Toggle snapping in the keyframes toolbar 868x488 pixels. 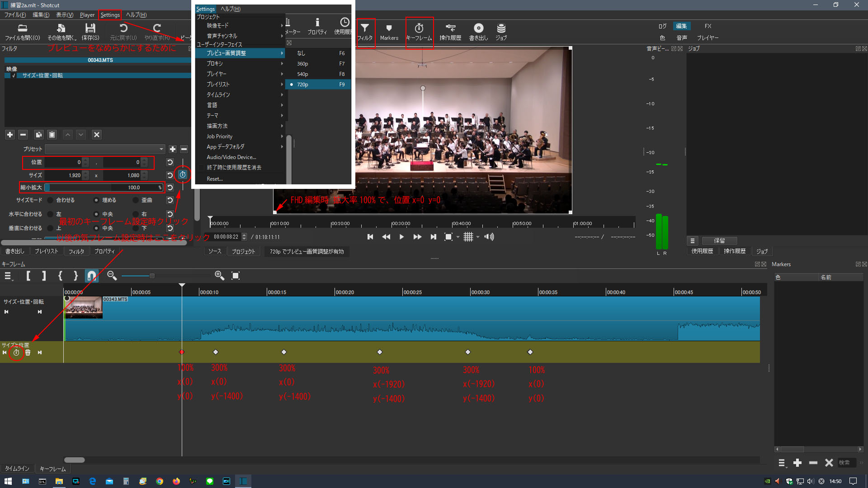click(x=92, y=276)
